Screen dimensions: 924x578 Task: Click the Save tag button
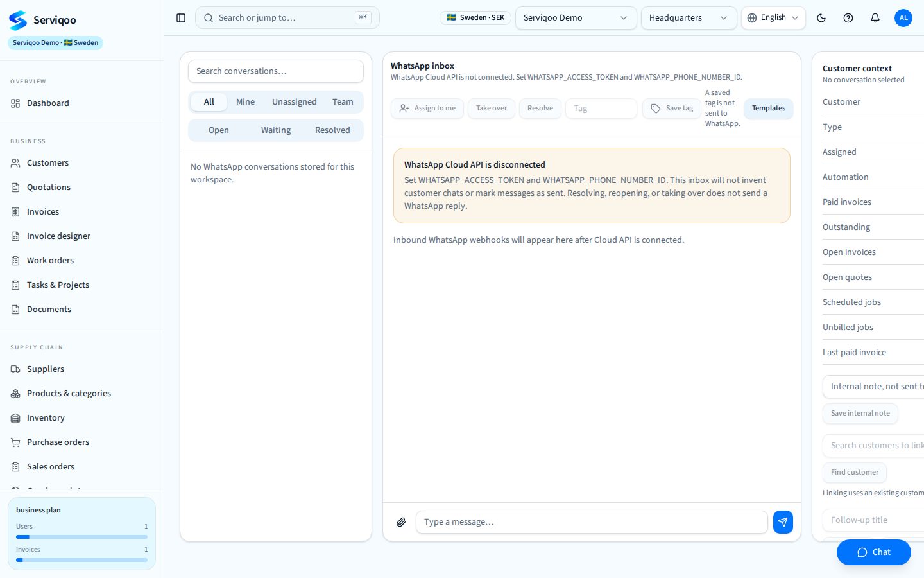click(x=672, y=109)
